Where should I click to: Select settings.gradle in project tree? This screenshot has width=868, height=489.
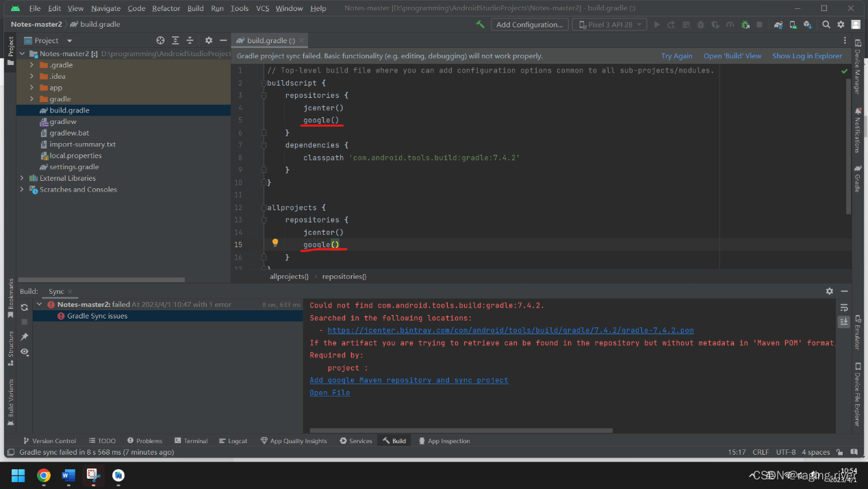(x=74, y=167)
